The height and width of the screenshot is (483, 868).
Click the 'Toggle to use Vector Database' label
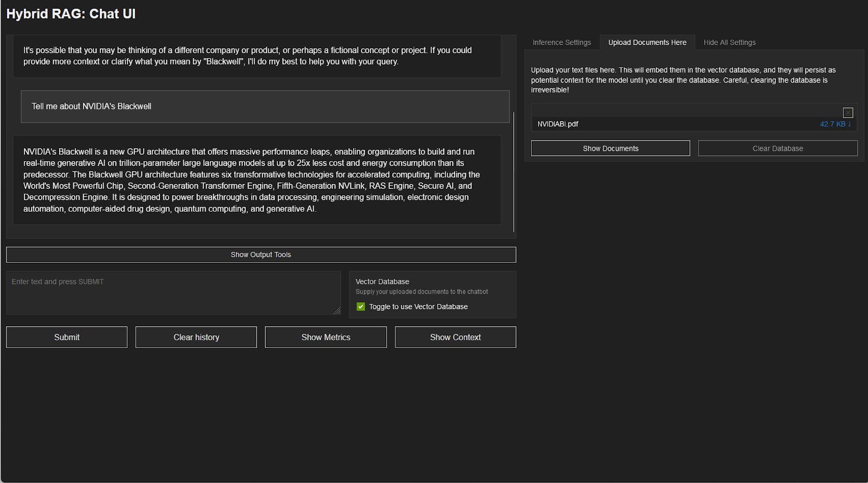click(x=418, y=307)
